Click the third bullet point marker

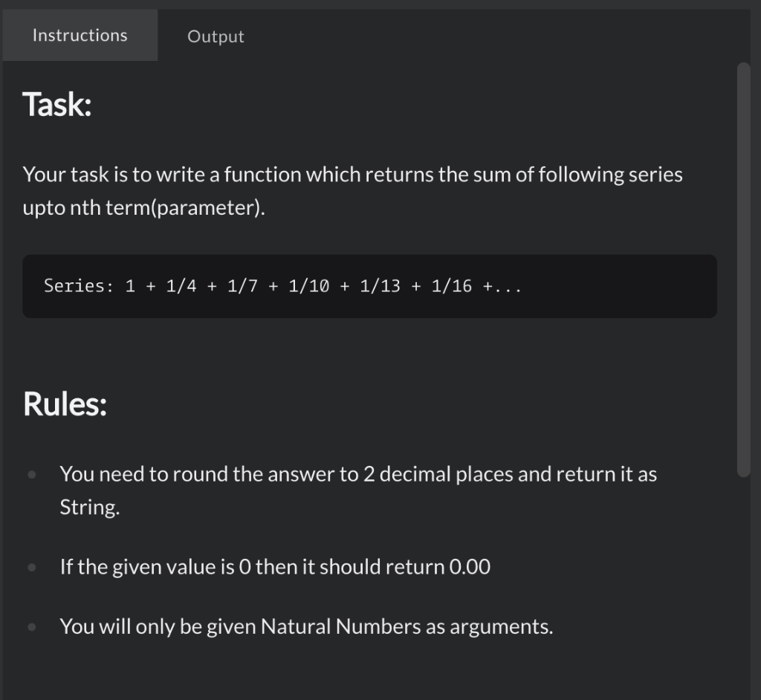pos(31,626)
